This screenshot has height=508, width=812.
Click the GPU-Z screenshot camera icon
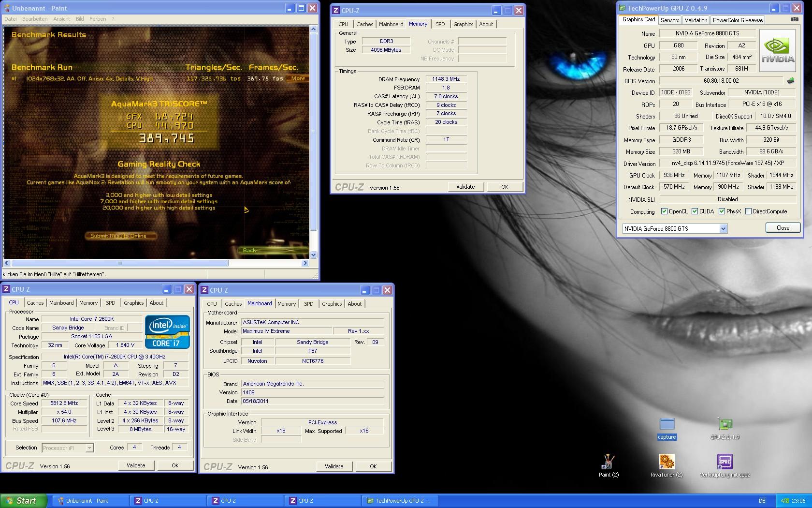click(794, 19)
